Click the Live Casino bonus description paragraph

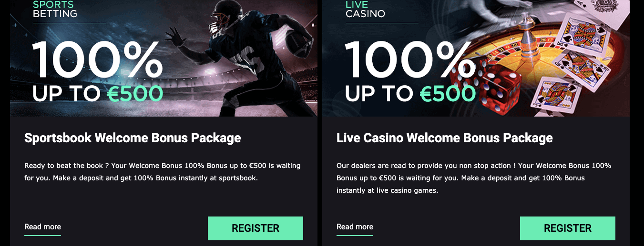pyautogui.click(x=474, y=178)
